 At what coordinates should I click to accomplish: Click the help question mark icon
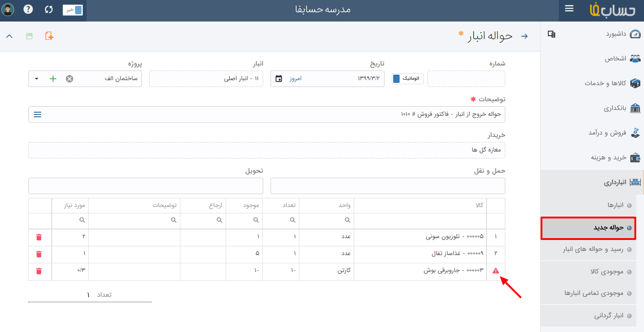tap(28, 9)
